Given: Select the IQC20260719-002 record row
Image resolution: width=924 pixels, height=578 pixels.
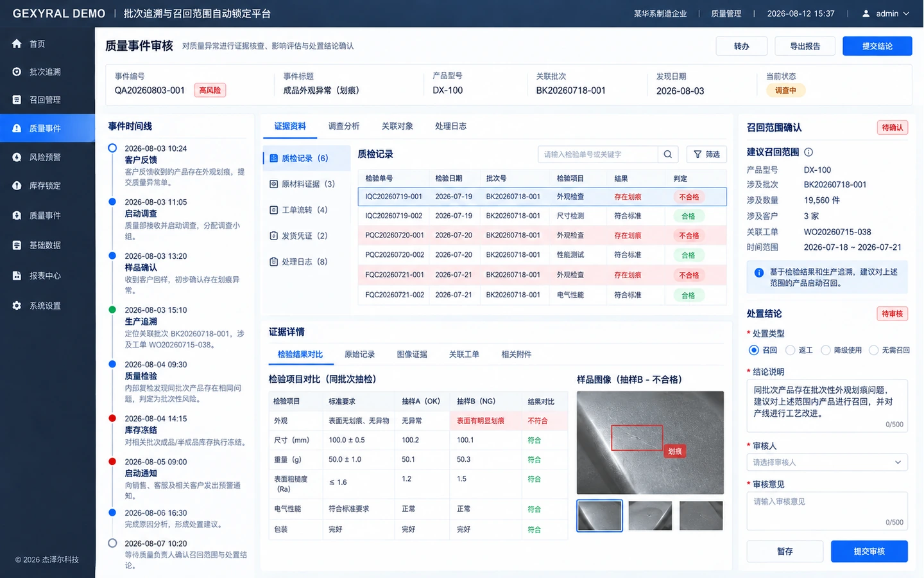Looking at the screenshot, I should (x=542, y=216).
